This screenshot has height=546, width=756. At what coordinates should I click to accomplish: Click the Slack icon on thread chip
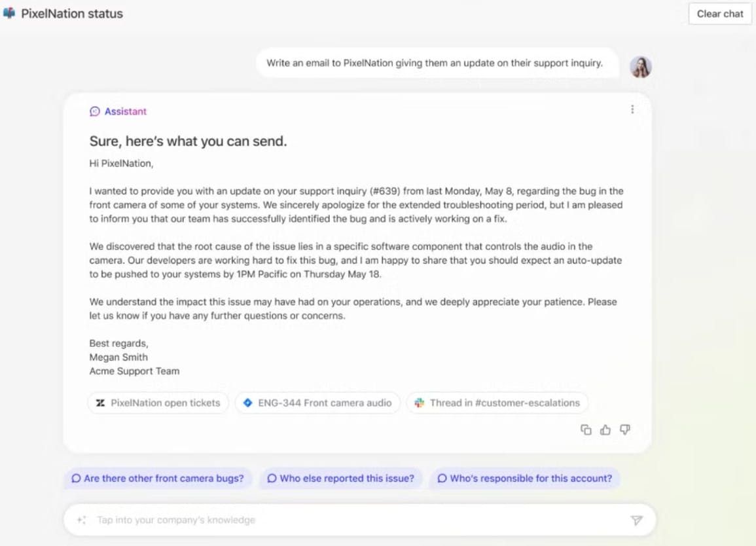pyautogui.click(x=419, y=403)
